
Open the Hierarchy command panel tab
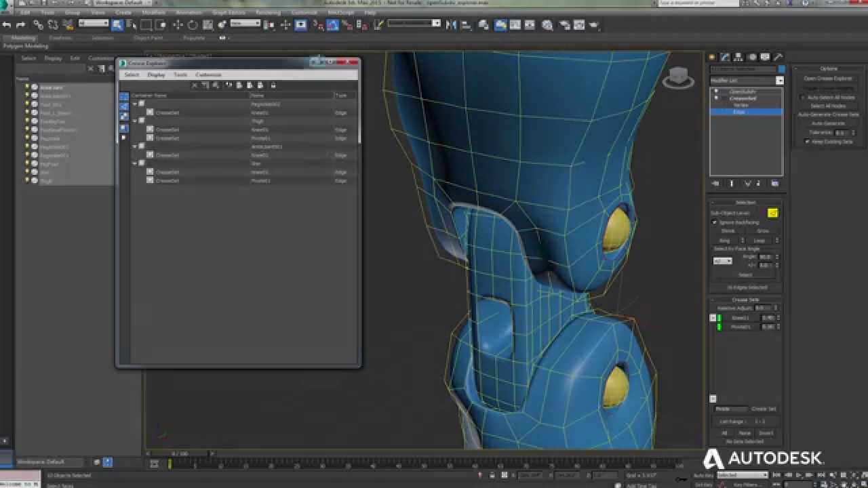(738, 57)
